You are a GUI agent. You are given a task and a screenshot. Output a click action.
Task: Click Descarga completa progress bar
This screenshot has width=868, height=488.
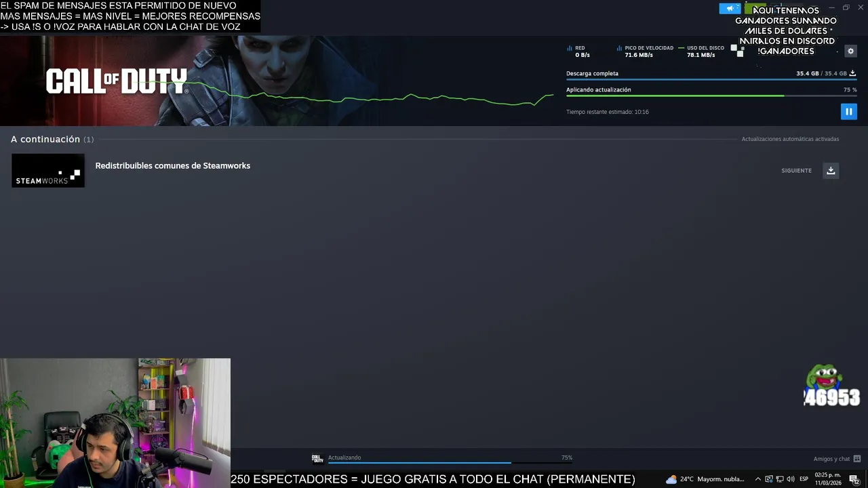click(x=711, y=79)
